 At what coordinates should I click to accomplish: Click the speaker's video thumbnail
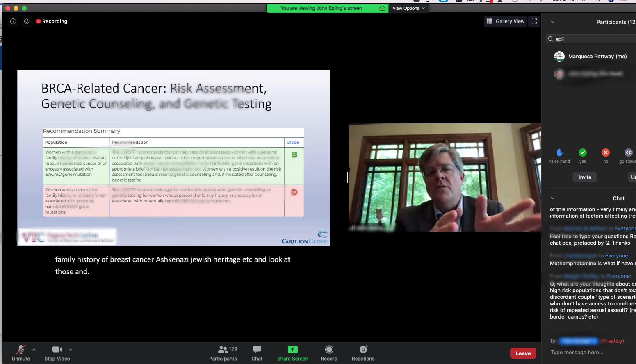(445, 177)
